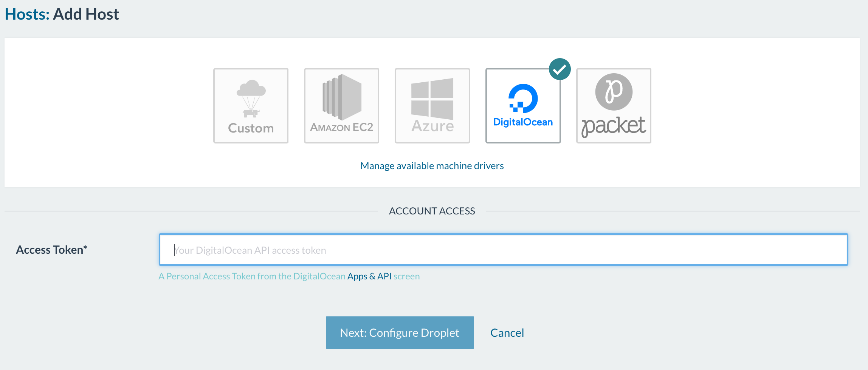Open Manage available machine drivers link

[x=432, y=166]
